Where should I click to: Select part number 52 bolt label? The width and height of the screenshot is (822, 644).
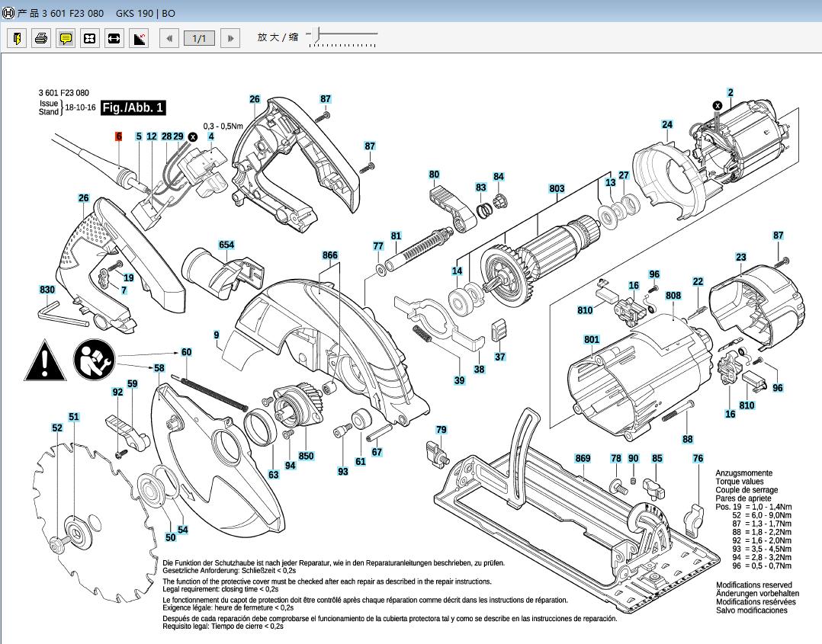click(57, 428)
